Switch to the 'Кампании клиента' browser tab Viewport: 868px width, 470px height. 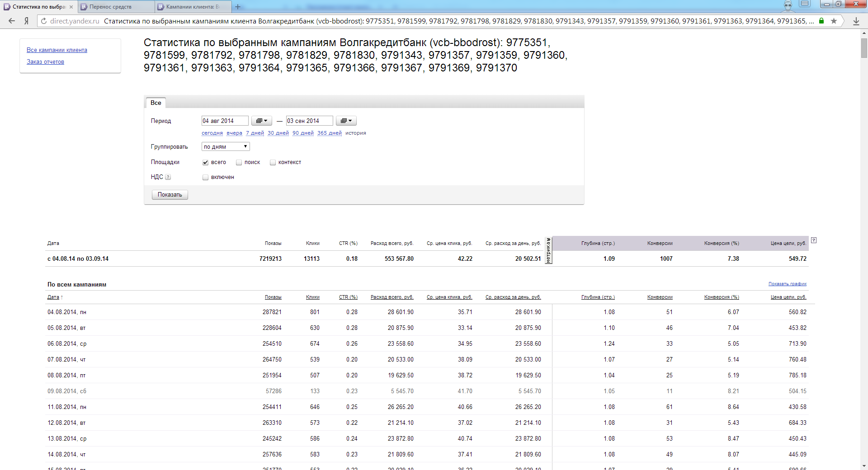(x=193, y=7)
